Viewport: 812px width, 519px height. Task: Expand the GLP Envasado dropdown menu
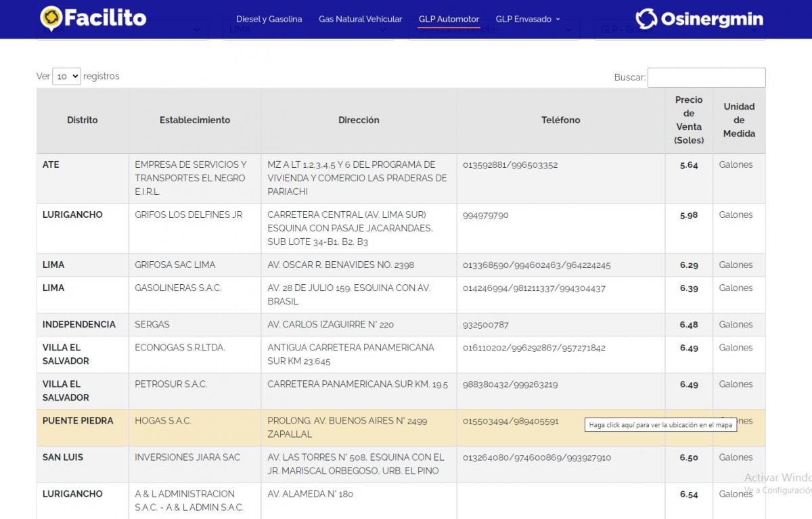(x=528, y=19)
